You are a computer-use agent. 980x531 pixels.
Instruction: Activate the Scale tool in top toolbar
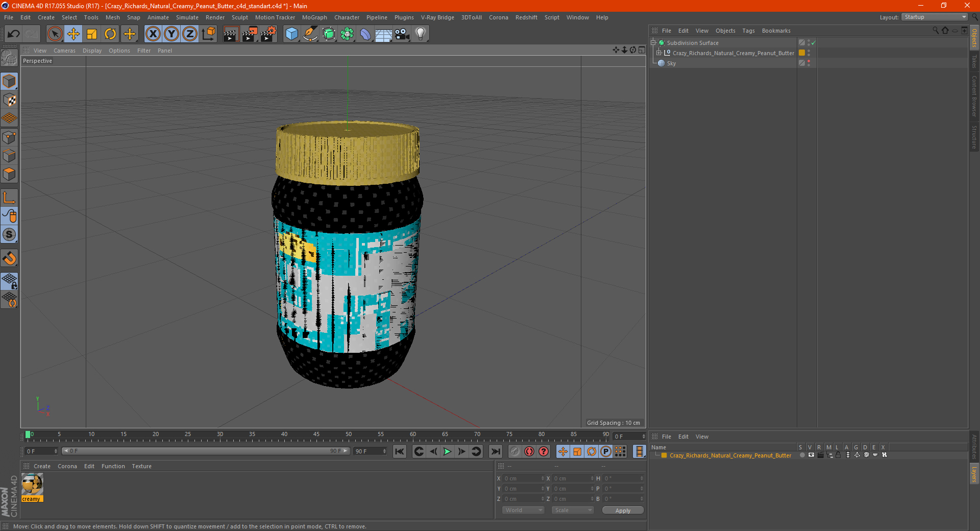pyautogui.click(x=92, y=34)
